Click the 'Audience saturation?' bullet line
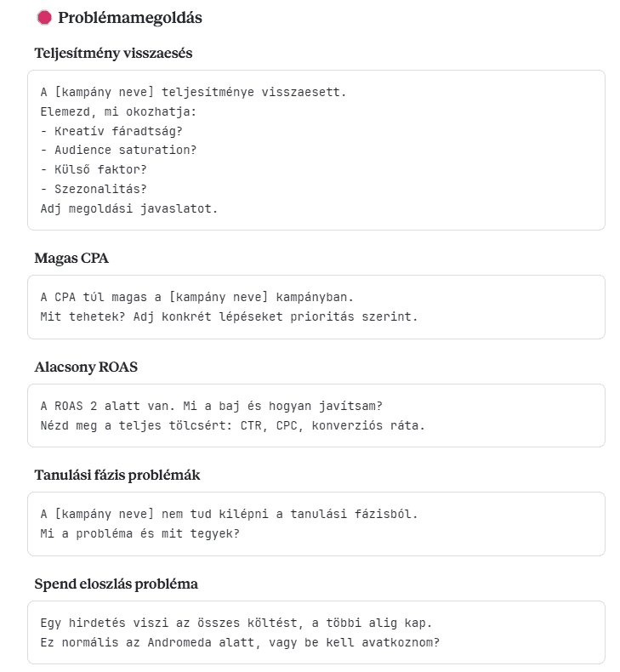This screenshot has width=620, height=672. [x=118, y=150]
